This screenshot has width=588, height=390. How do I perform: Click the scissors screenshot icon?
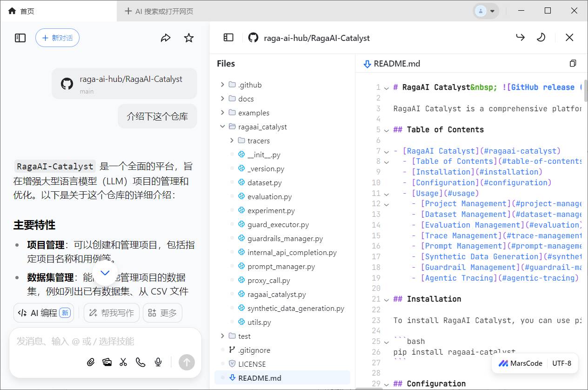pyautogui.click(x=123, y=362)
